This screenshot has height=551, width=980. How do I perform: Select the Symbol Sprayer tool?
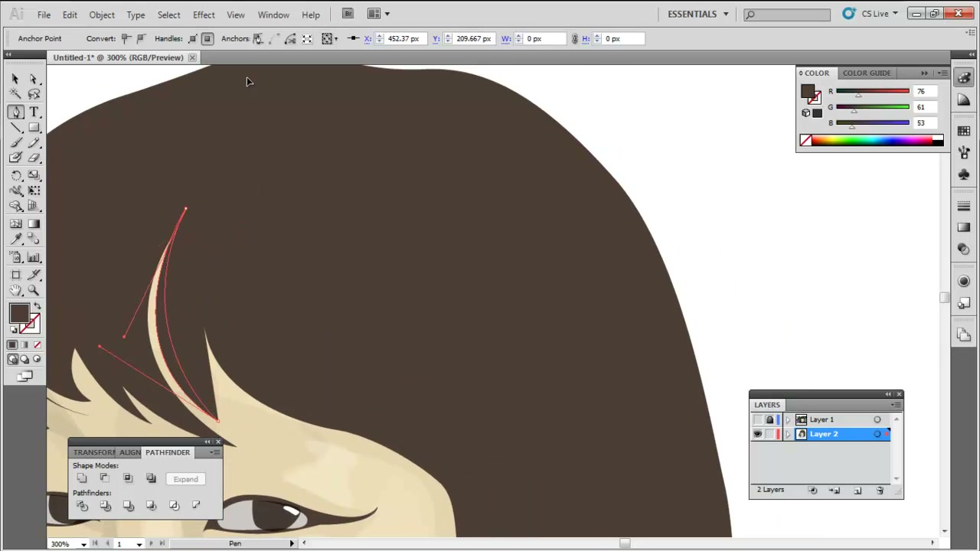click(x=15, y=258)
